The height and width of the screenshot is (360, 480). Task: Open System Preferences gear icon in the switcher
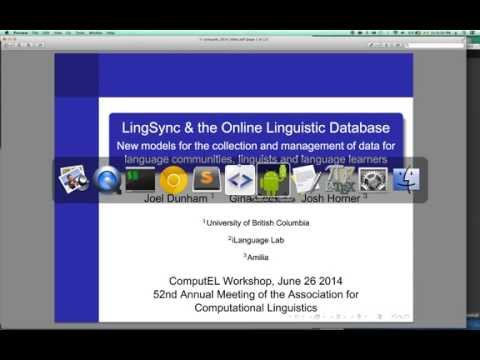point(373,180)
